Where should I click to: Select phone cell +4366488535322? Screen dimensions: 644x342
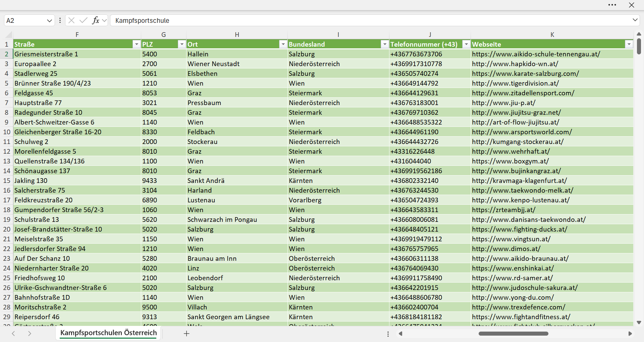[x=430, y=122]
